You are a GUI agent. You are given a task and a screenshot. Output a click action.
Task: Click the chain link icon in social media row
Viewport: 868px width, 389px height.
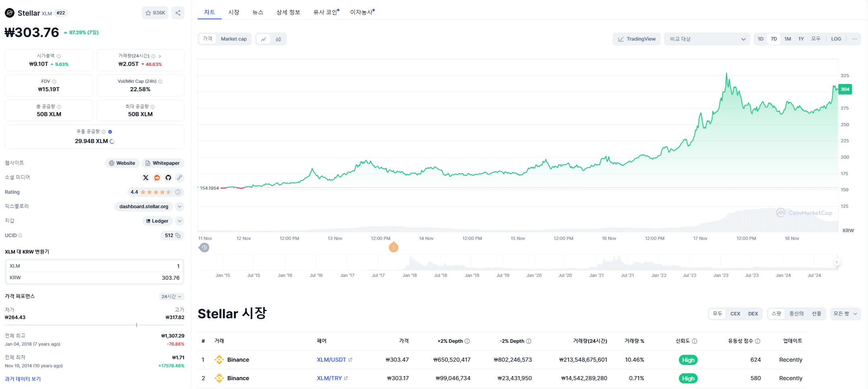click(x=180, y=178)
